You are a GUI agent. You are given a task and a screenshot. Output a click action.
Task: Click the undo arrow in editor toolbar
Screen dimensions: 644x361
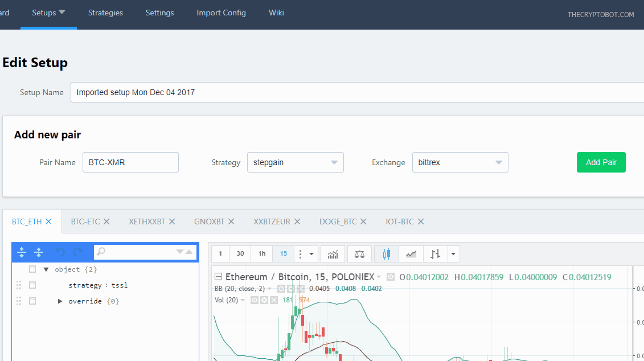coord(60,252)
